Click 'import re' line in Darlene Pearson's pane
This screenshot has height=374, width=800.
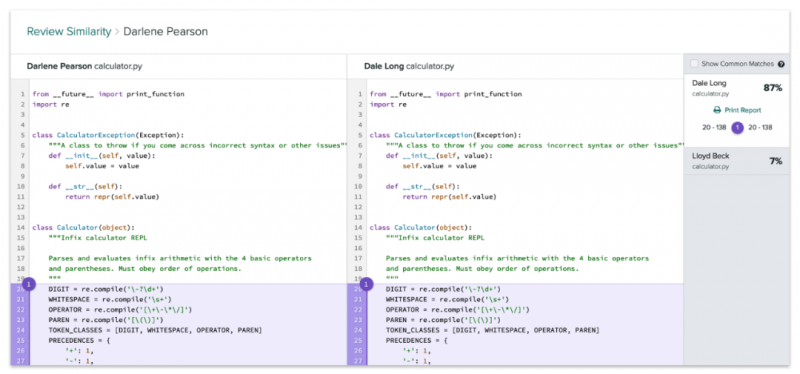[x=51, y=105]
